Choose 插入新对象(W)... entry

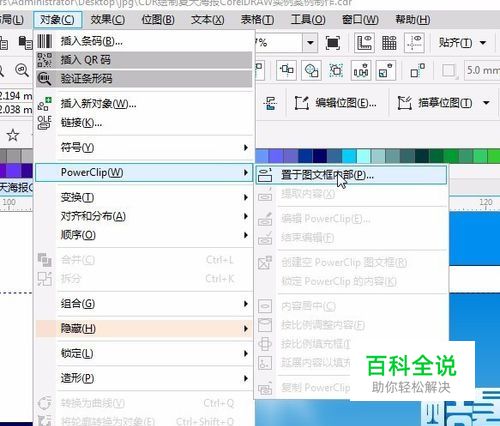(144, 104)
